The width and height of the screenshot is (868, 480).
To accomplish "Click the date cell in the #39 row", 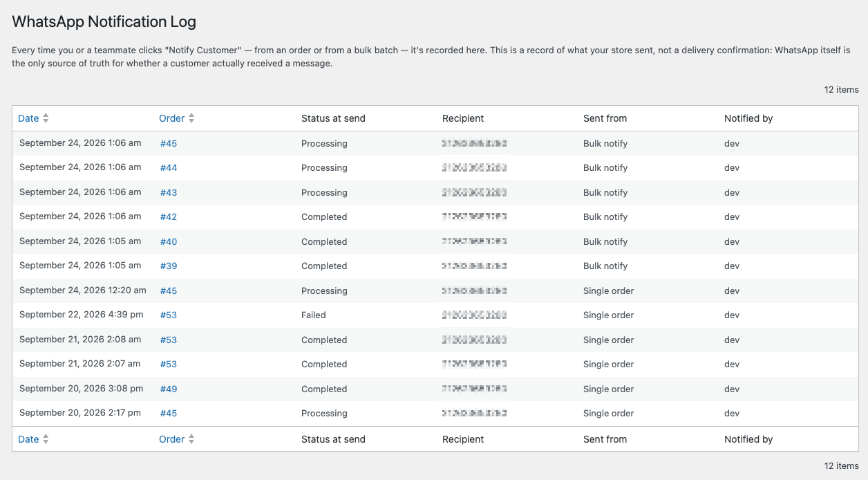I will [80, 266].
